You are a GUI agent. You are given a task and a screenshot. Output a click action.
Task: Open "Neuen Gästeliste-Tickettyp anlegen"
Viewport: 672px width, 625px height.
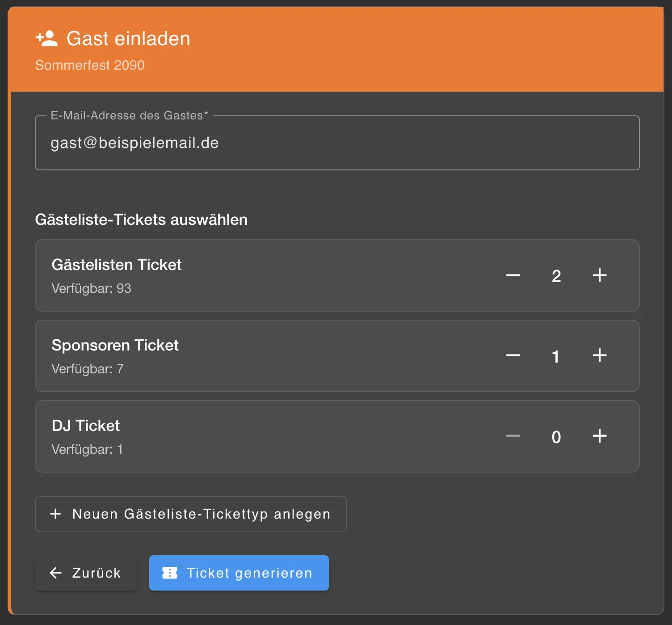coord(191,514)
